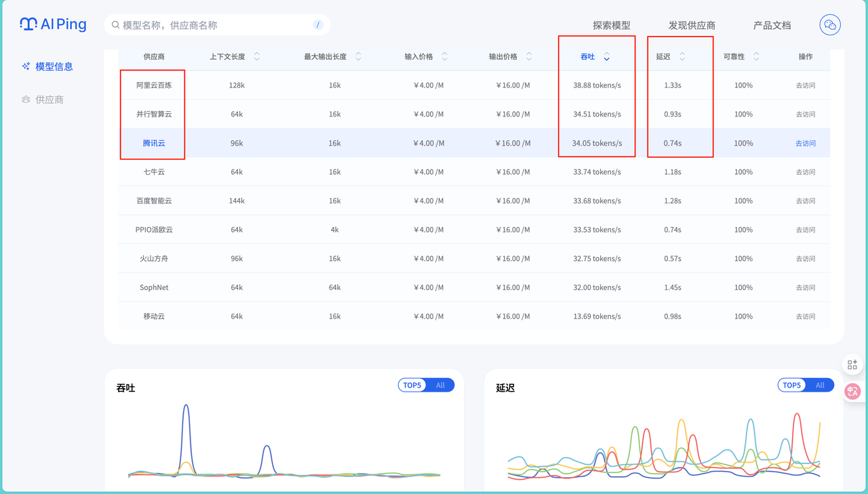This screenshot has width=868, height=494.
Task: Select All in the 吞吐 chart
Action: 440,385
